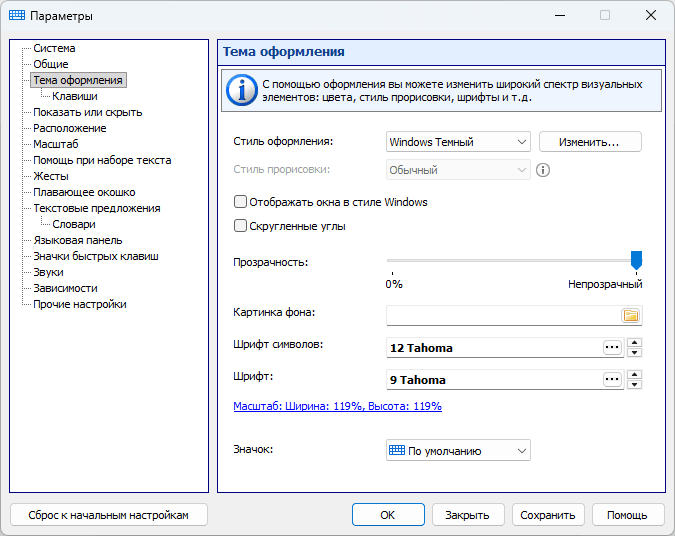The image size is (675, 536).
Task: Select Текстовые предложения tree item
Action: (x=96, y=208)
